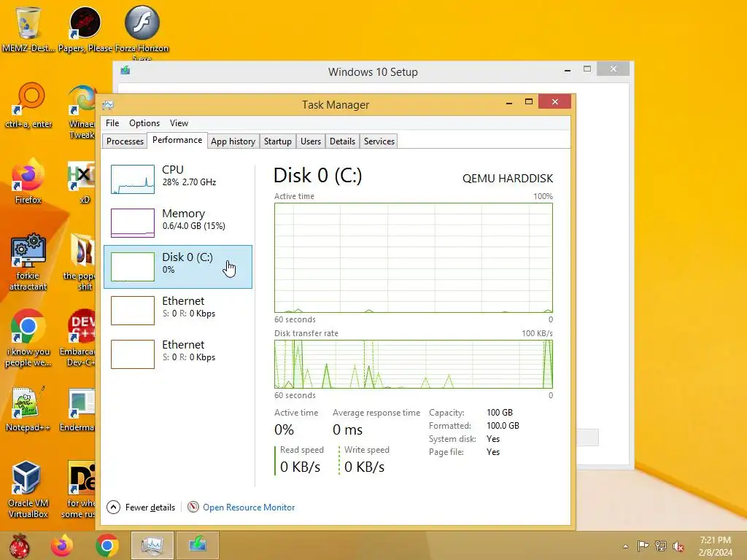
Task: Open the View menu in Task Manager
Action: (179, 122)
